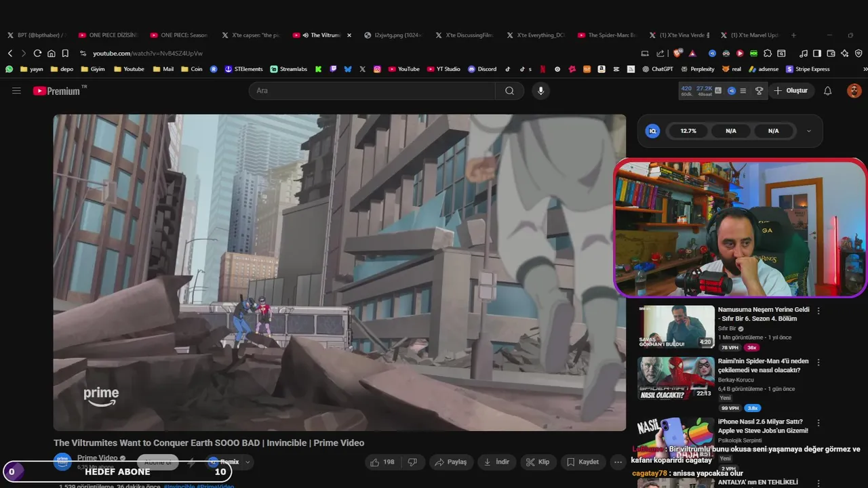Reload the page with refresh icon

click(x=37, y=53)
